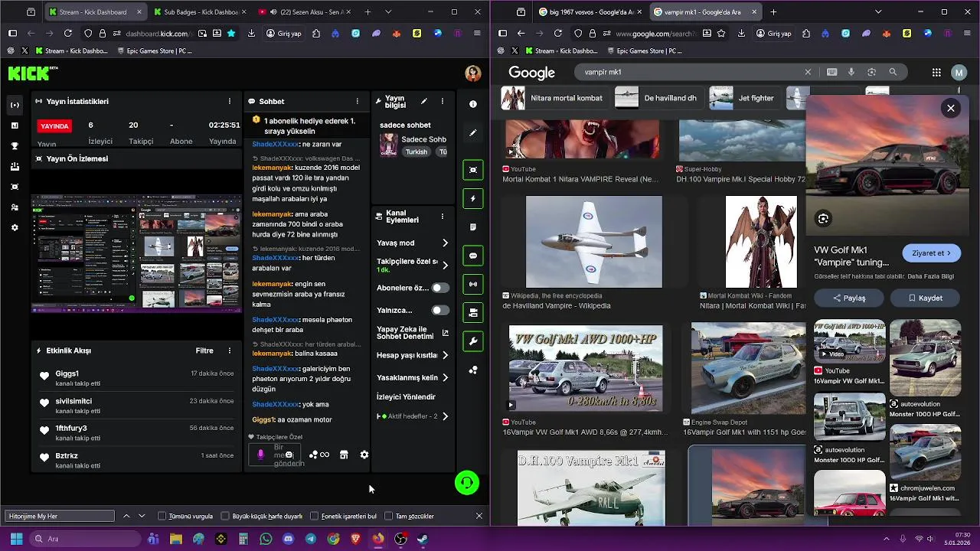980x551 pixels.
Task: Open the Kick sidebar settings gear icon
Action: 15,228
